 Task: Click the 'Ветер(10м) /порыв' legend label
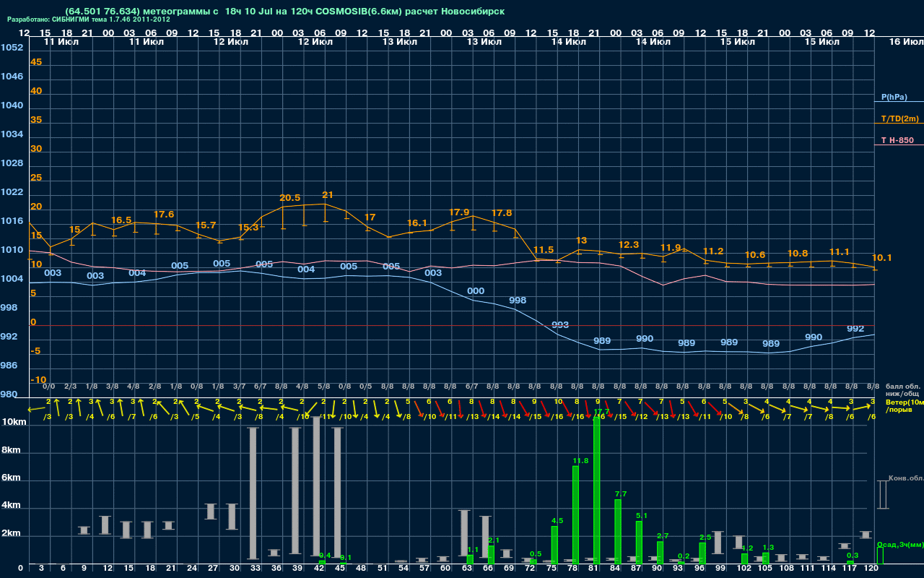(x=903, y=405)
